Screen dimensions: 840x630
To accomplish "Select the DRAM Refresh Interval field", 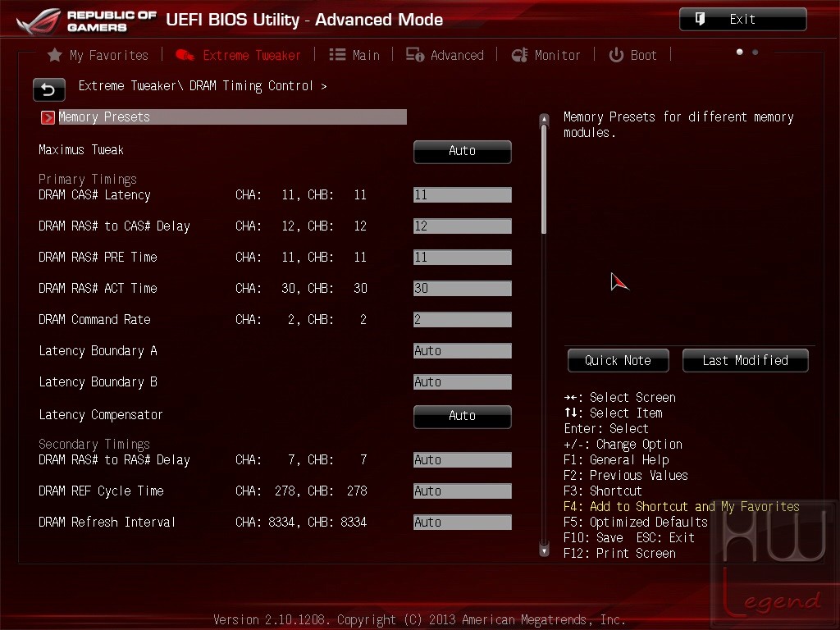I will pos(463,523).
